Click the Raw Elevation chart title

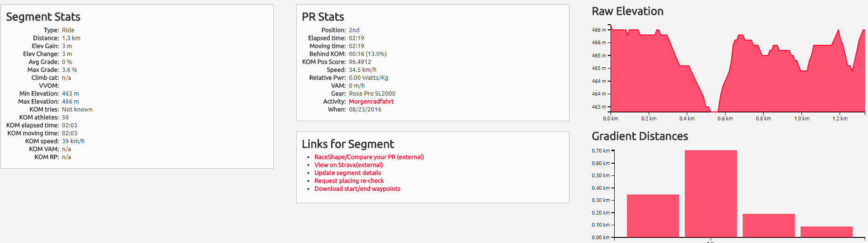tap(627, 12)
